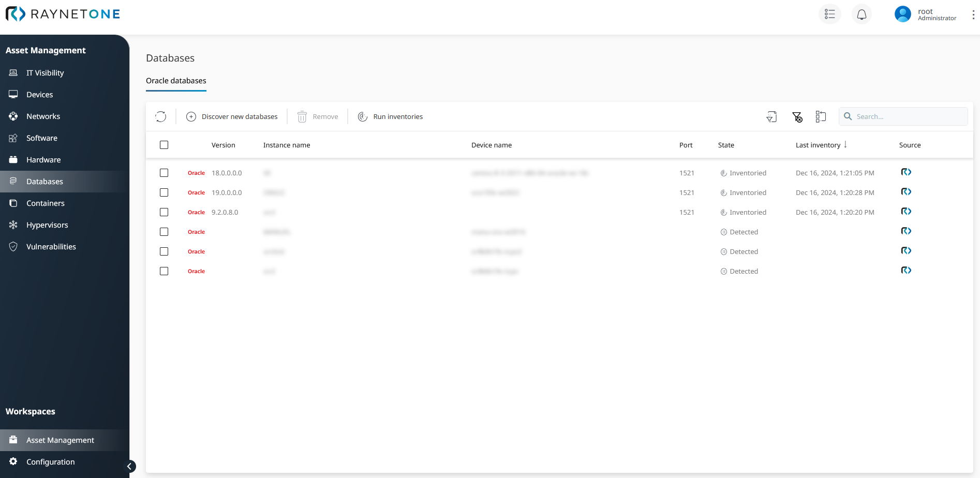This screenshot has width=980, height=478.
Task: Switch to the Oracle databases tab
Action: [176, 81]
